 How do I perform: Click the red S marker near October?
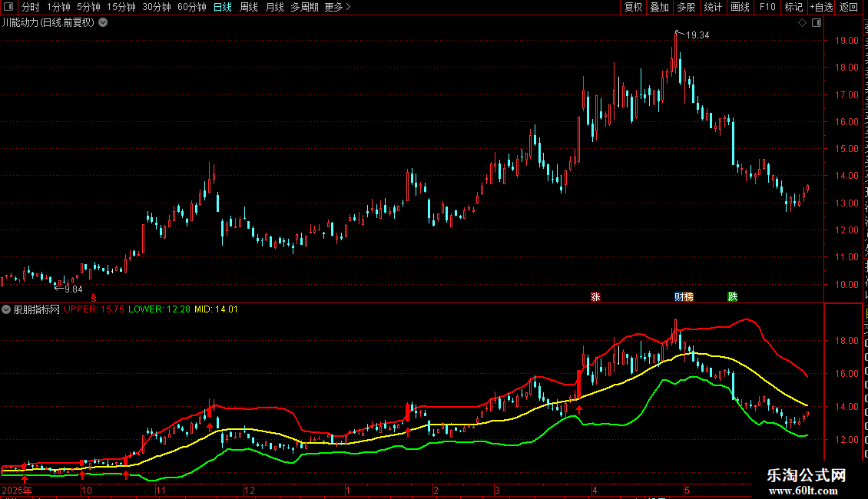click(94, 298)
